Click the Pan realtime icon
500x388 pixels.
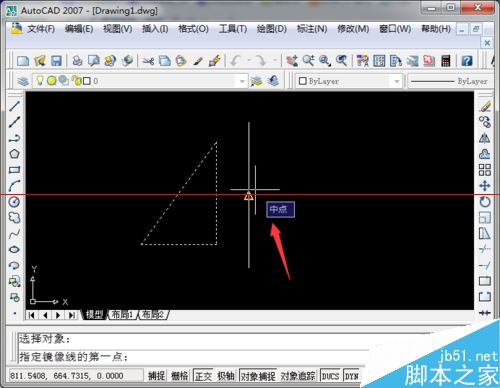[292, 61]
